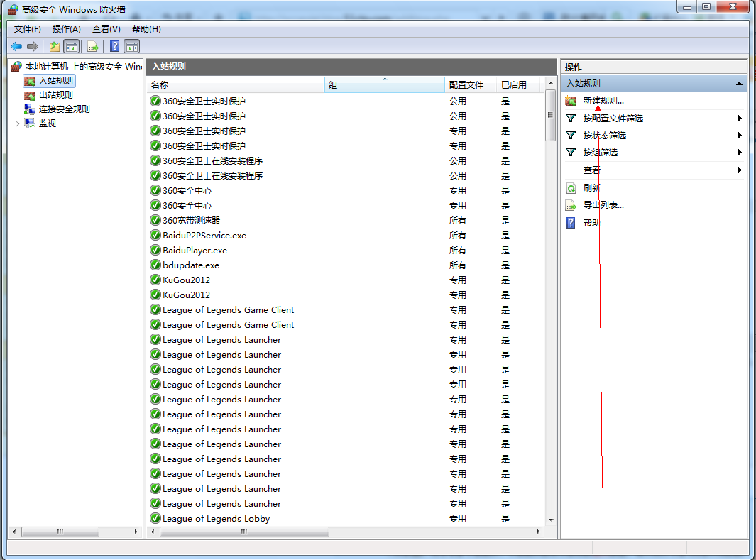
Task: Click green check icon of BaiduPlayer.exe rule
Action: tap(155, 250)
